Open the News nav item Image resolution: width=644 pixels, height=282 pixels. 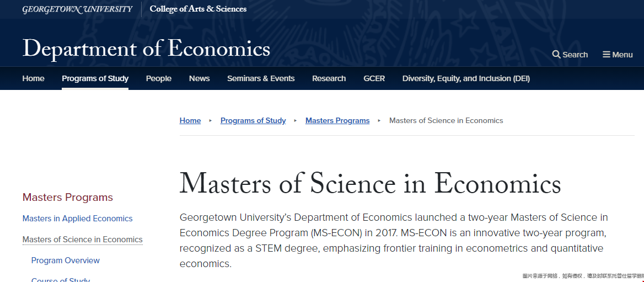199,78
